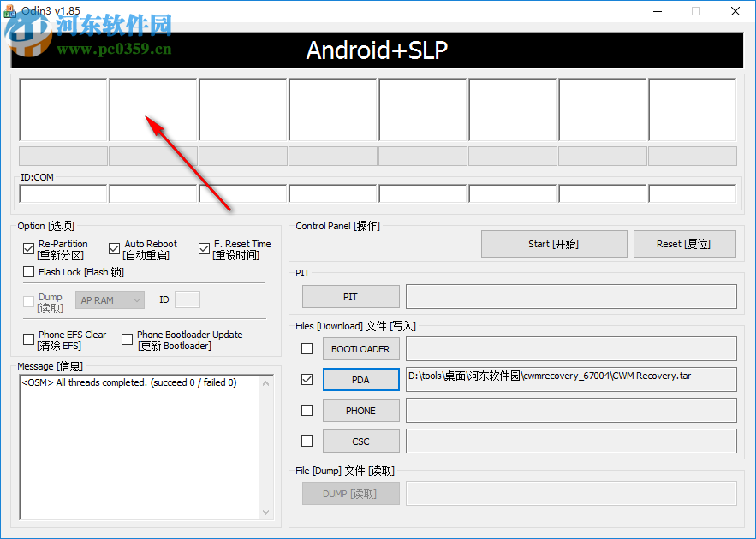
Task: Open the PIT file selector
Action: point(350,296)
